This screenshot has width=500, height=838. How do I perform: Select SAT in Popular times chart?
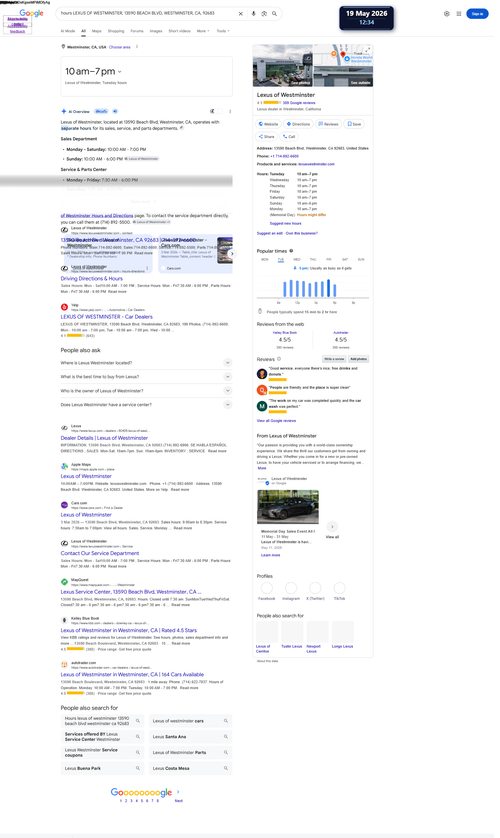pyautogui.click(x=345, y=259)
